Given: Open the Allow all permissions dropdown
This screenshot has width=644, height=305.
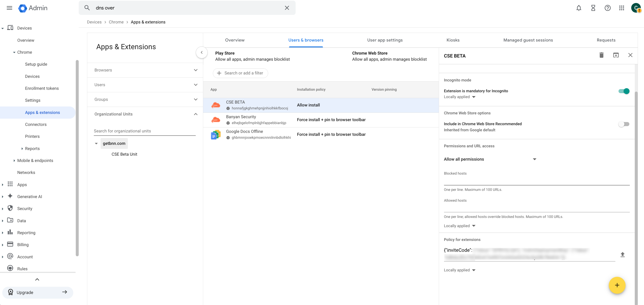Looking at the screenshot, I should coord(490,159).
